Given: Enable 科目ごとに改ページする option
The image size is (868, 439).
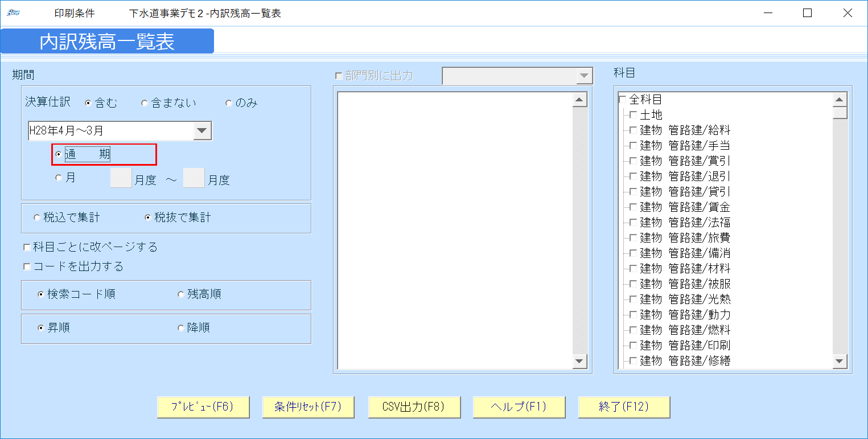Looking at the screenshot, I should coord(26,247).
